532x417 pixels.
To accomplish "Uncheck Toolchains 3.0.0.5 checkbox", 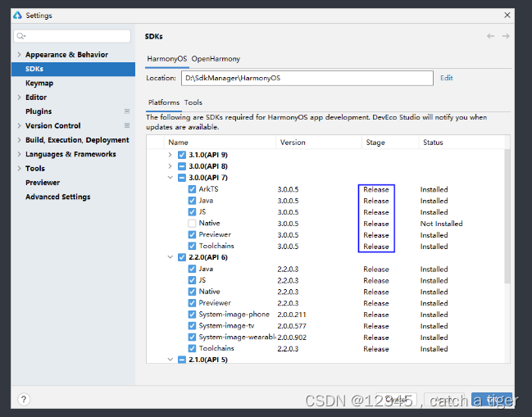I will (192, 246).
